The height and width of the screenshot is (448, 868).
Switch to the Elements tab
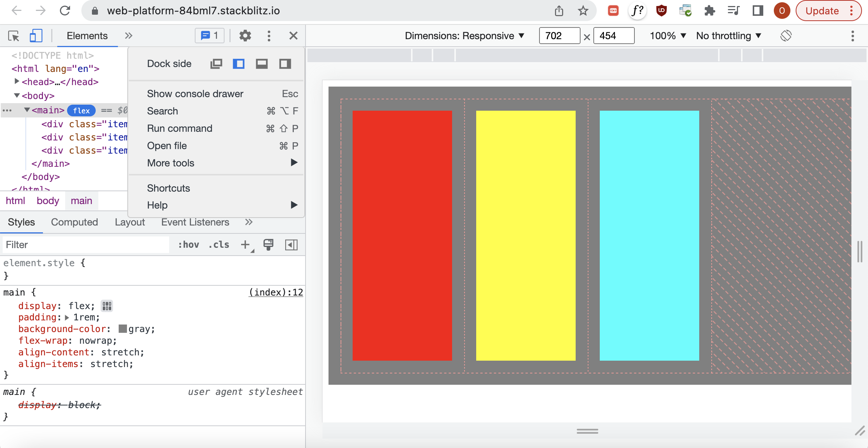(87, 36)
